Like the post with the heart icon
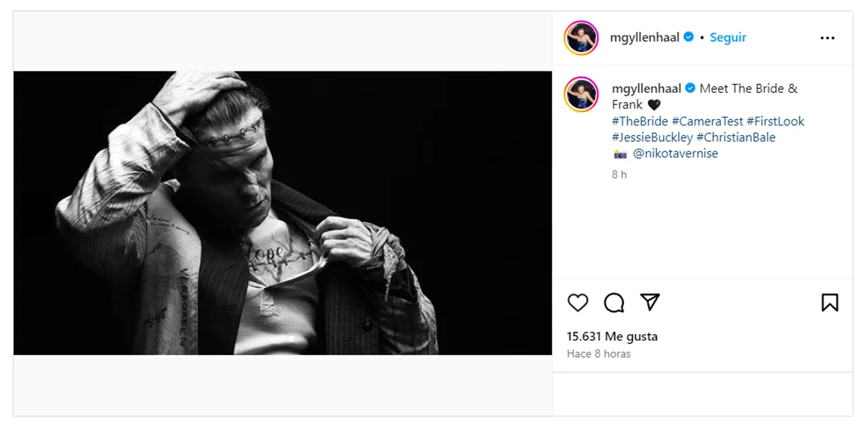The height and width of the screenshot is (431, 868). [x=578, y=303]
